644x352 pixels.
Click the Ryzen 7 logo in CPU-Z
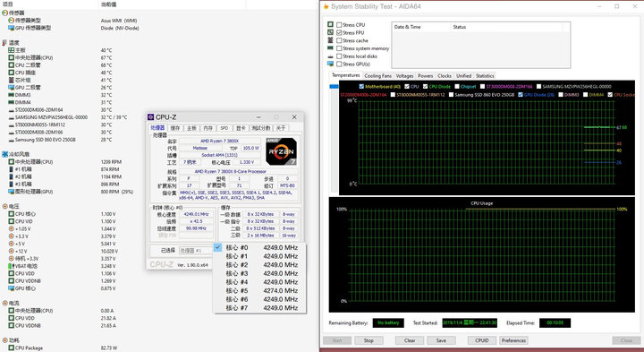(x=282, y=151)
